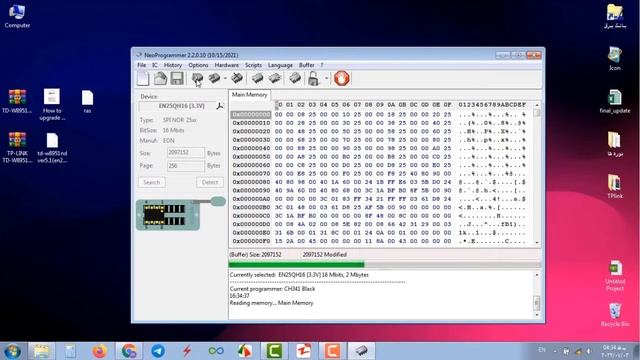
Task: Click the New blank buffer icon
Action: 143,78
